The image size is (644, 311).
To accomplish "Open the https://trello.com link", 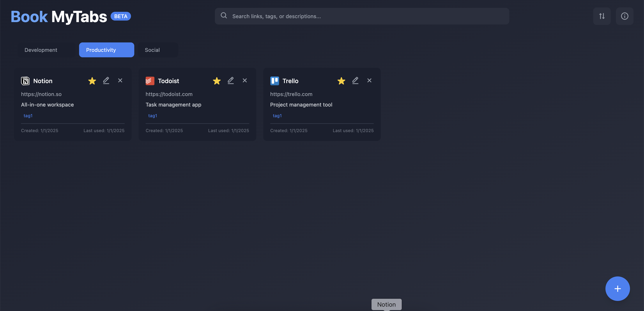I will (291, 94).
